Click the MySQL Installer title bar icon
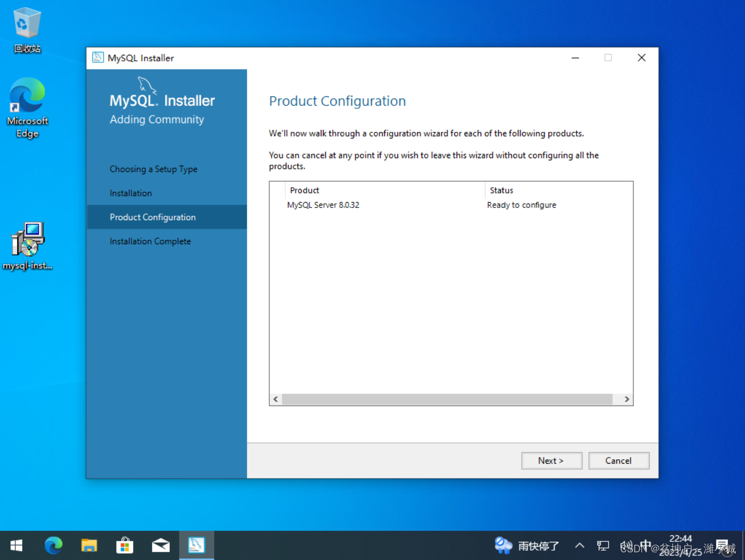 [x=98, y=57]
